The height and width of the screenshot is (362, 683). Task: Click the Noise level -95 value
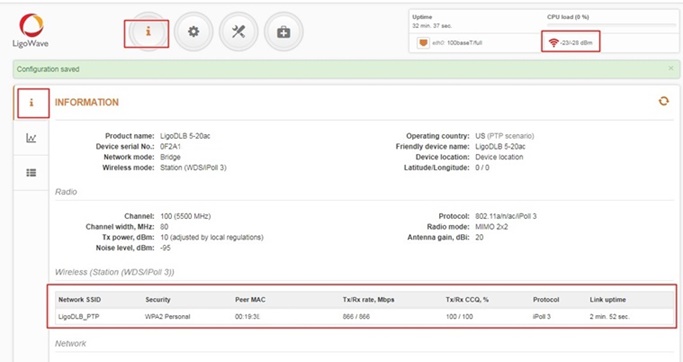tap(166, 248)
